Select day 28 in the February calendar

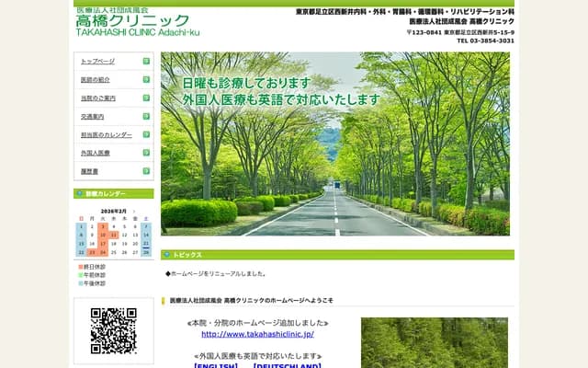(x=146, y=251)
